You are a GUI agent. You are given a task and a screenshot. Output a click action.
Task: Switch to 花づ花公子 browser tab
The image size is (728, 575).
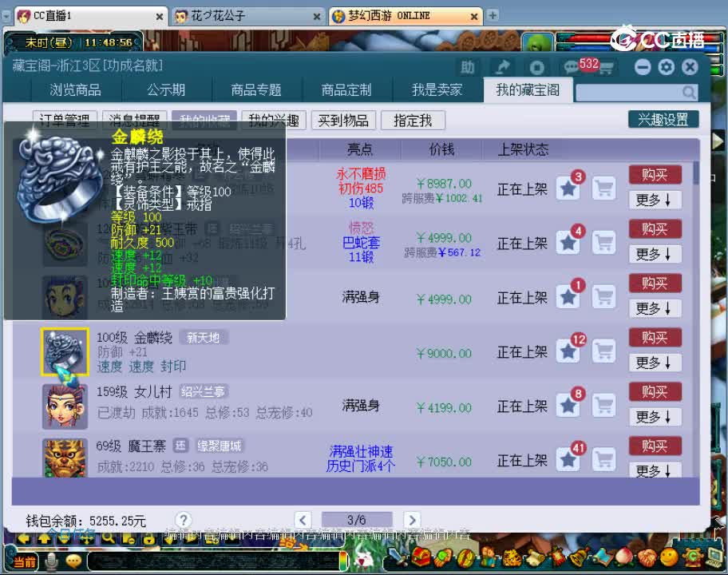[247, 16]
